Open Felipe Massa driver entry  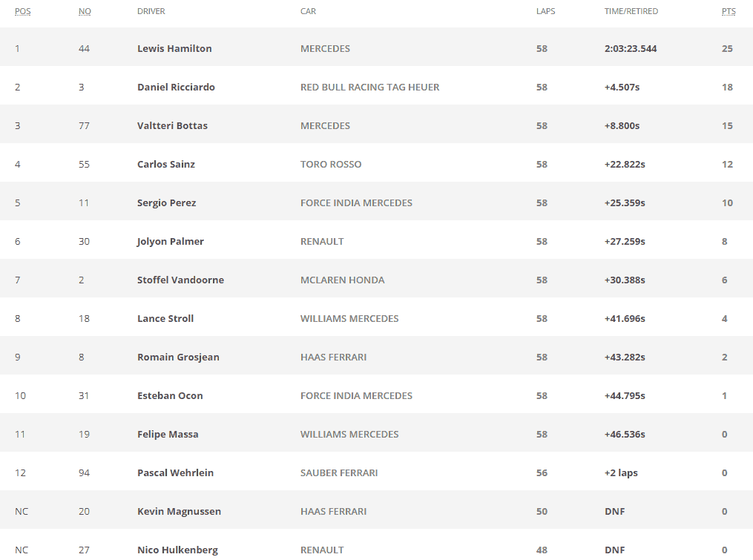click(168, 434)
